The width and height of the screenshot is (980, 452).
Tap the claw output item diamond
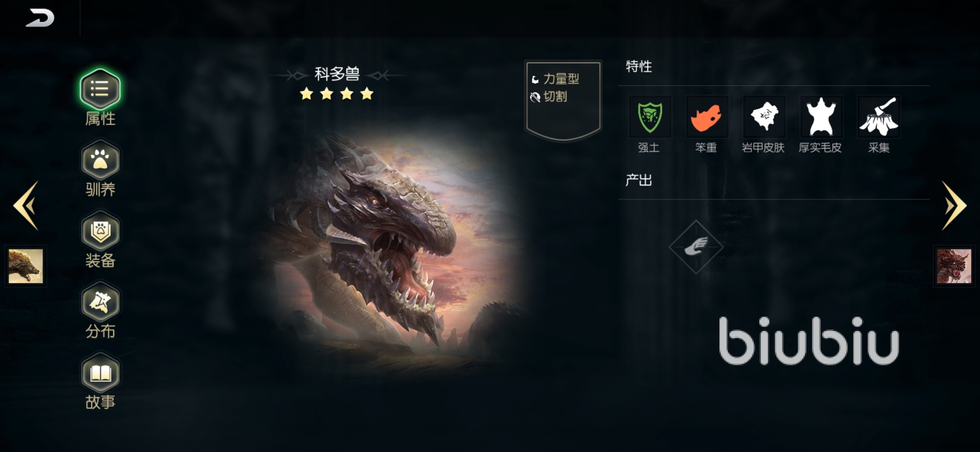(x=696, y=247)
